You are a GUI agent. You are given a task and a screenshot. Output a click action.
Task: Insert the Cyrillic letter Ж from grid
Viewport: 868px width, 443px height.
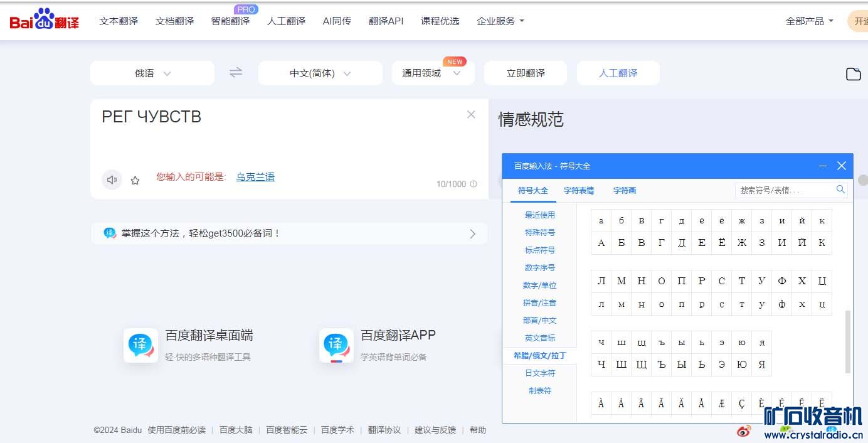(742, 243)
